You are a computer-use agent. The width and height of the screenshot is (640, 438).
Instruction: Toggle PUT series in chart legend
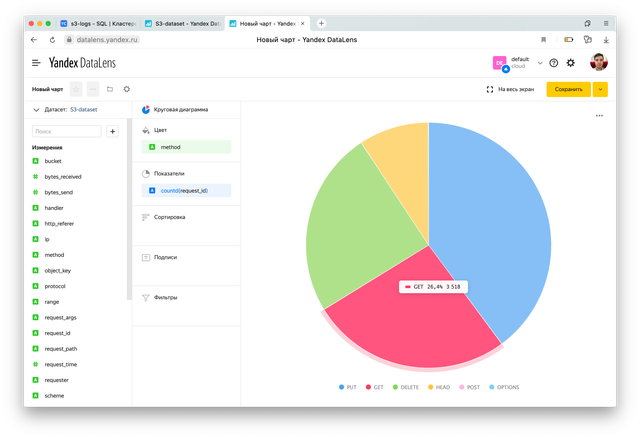point(348,386)
